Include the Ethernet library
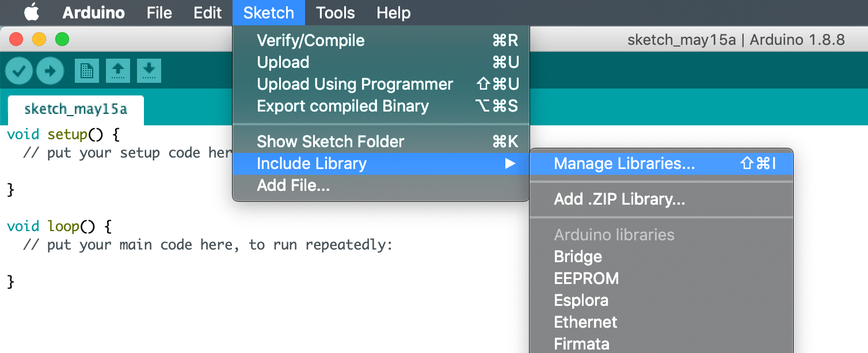Screen dimensions: 868x353 click(661, 322)
